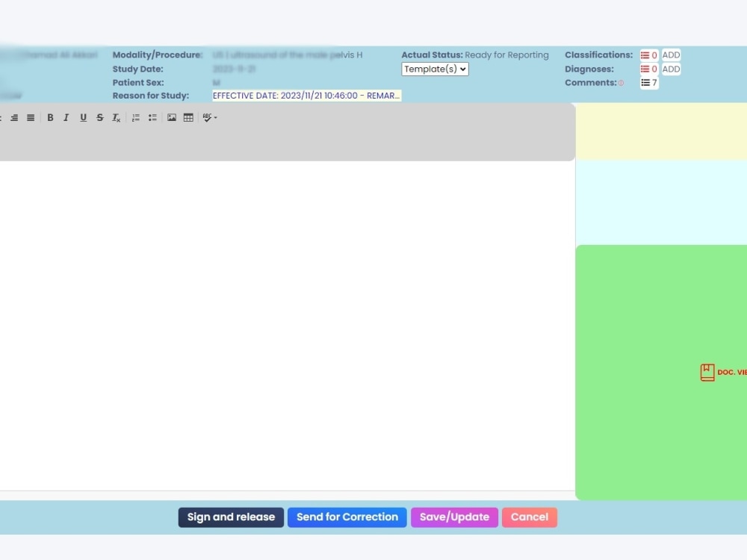Apply strikethrough formatting

pos(99,117)
